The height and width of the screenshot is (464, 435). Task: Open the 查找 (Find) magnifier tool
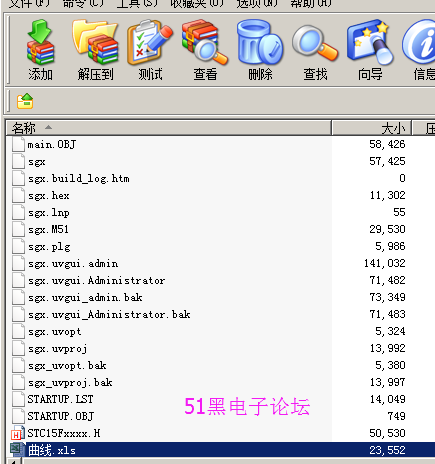(x=315, y=50)
